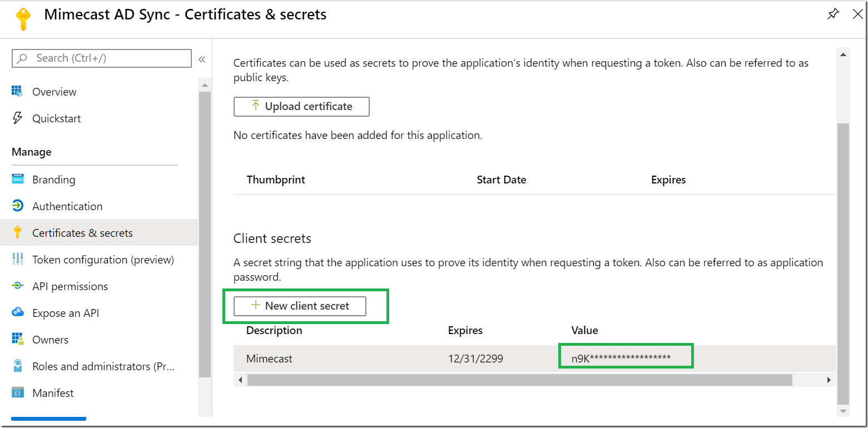
Task: Open the Authentication page
Action: coord(67,206)
